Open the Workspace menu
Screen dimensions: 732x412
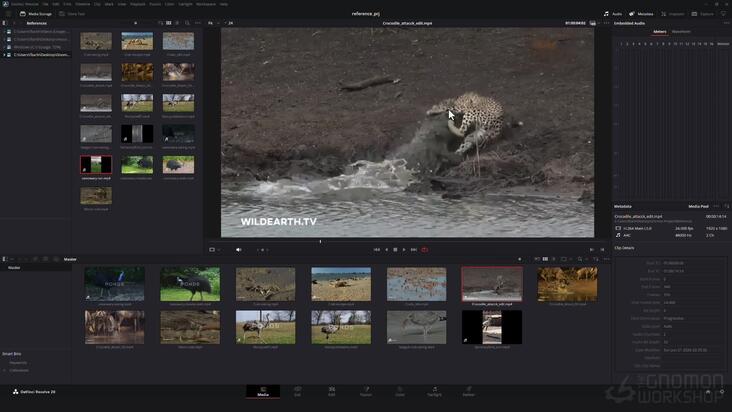(206, 4)
